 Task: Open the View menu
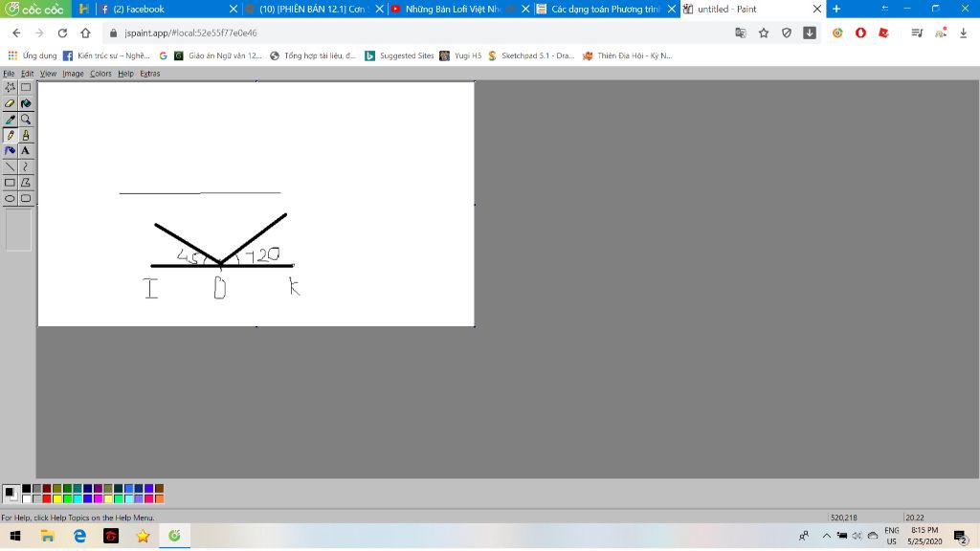(48, 74)
